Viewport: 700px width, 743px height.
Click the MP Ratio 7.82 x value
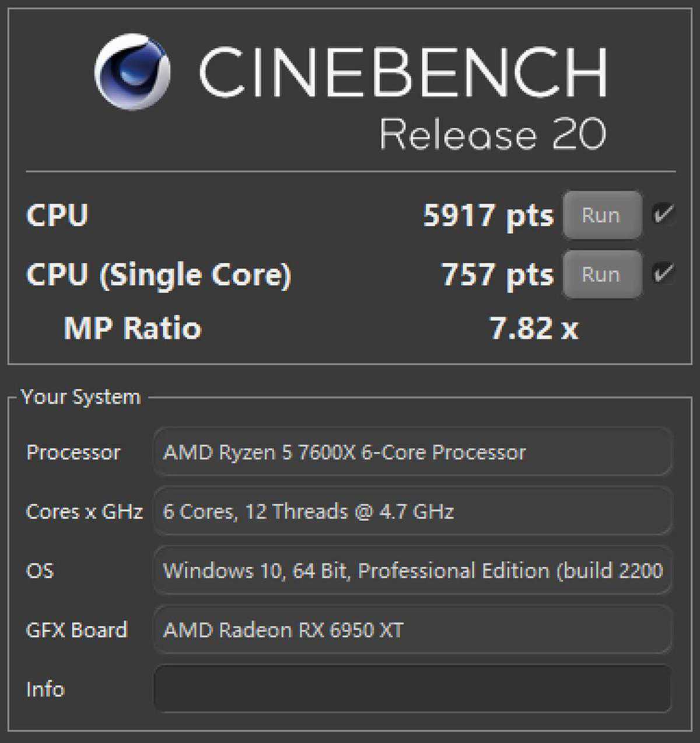(x=534, y=328)
